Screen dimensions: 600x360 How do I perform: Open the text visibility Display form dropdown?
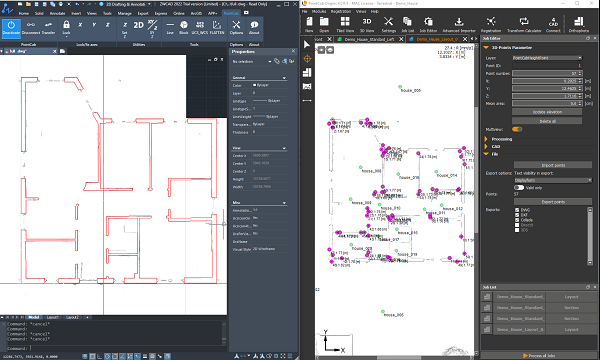[553, 180]
